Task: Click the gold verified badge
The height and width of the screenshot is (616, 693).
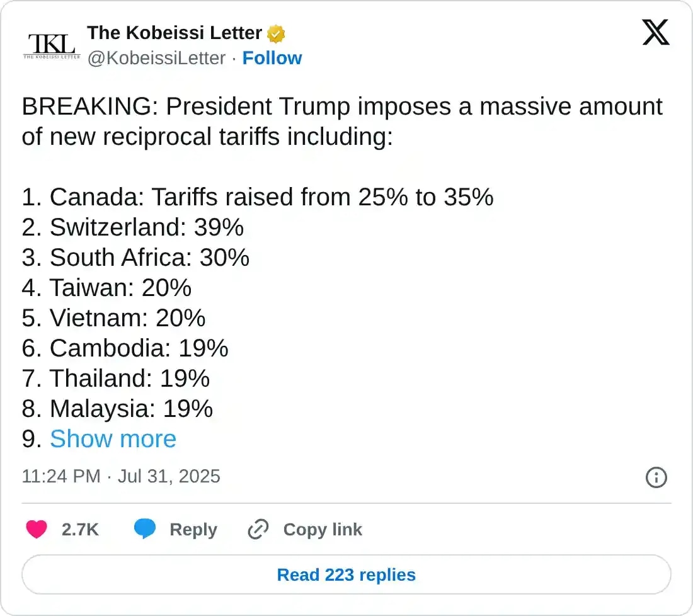Action: point(276,33)
